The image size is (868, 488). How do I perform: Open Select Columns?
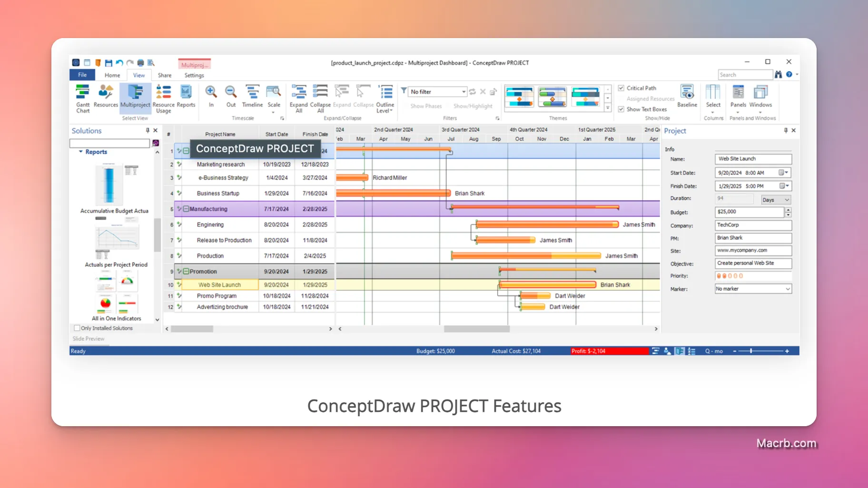pyautogui.click(x=713, y=99)
